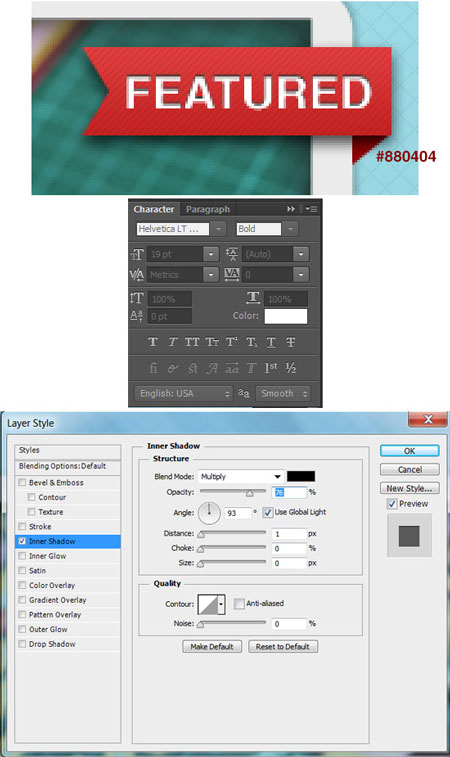Enable Stroke layer style checkbox
The width and height of the screenshot is (450, 757).
22,526
